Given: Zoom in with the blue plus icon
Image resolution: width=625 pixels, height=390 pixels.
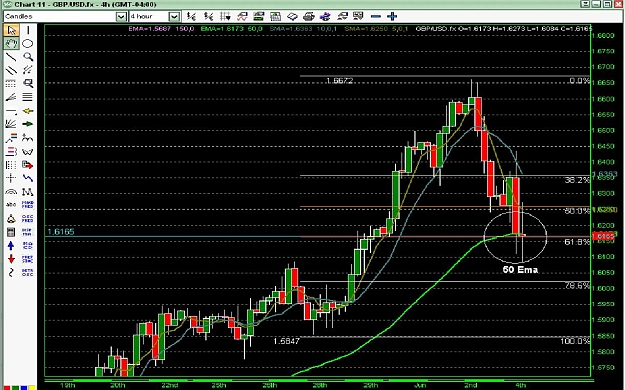Looking at the screenshot, I should point(392,16).
